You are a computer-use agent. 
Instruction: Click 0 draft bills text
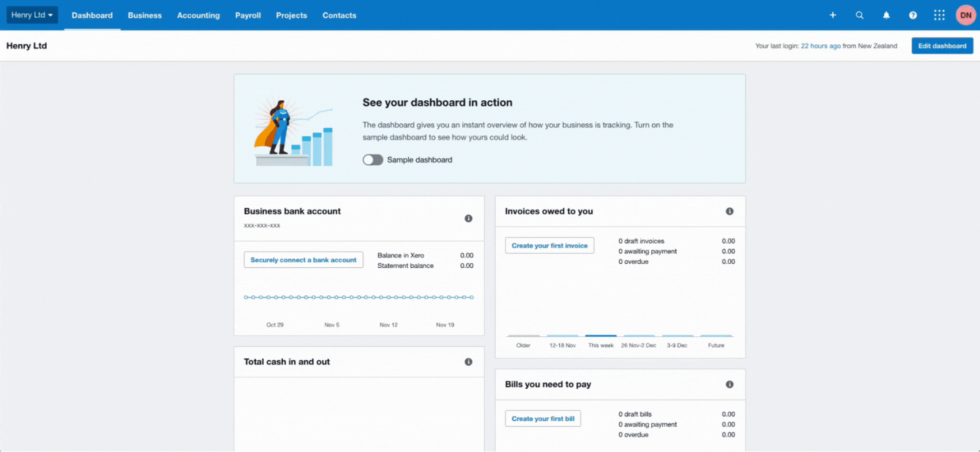(x=635, y=415)
